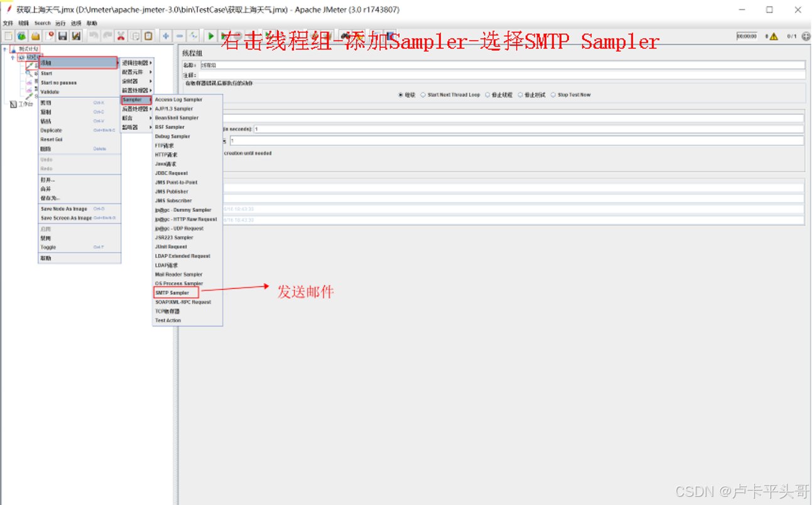Viewport: 812px width, 505px height.
Task: Open the Search menu in menu bar
Action: (x=43, y=23)
